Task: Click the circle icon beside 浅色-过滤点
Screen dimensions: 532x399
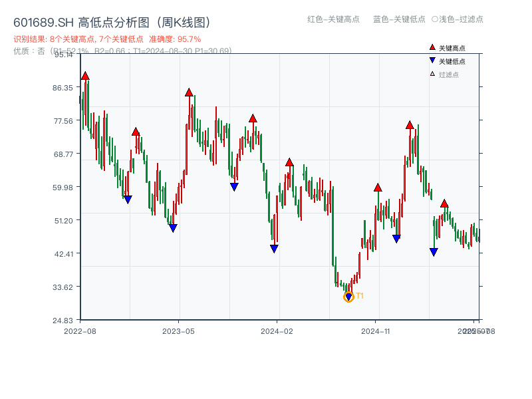Action: click(x=434, y=19)
